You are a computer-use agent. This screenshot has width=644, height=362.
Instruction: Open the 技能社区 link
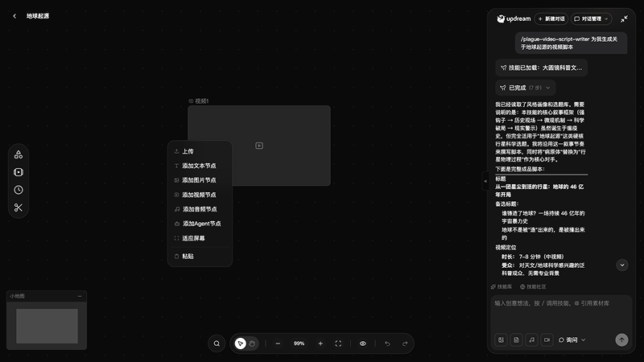[533, 287]
